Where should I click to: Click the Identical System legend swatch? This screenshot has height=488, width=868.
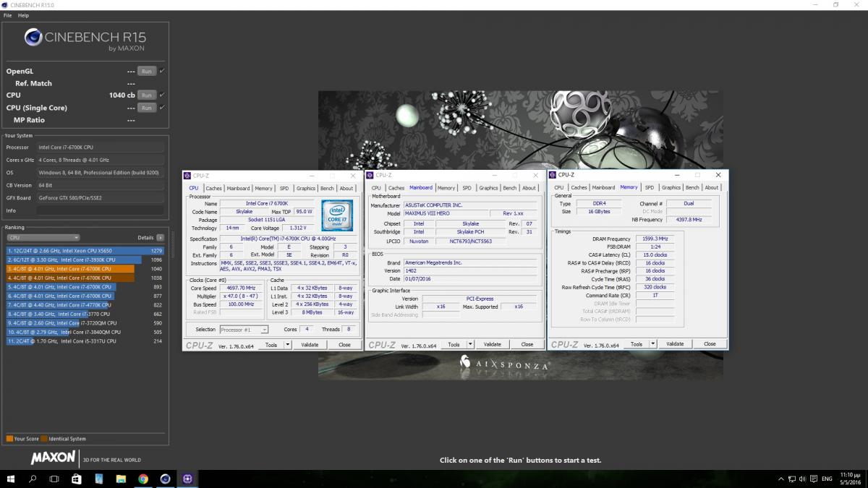tap(43, 438)
